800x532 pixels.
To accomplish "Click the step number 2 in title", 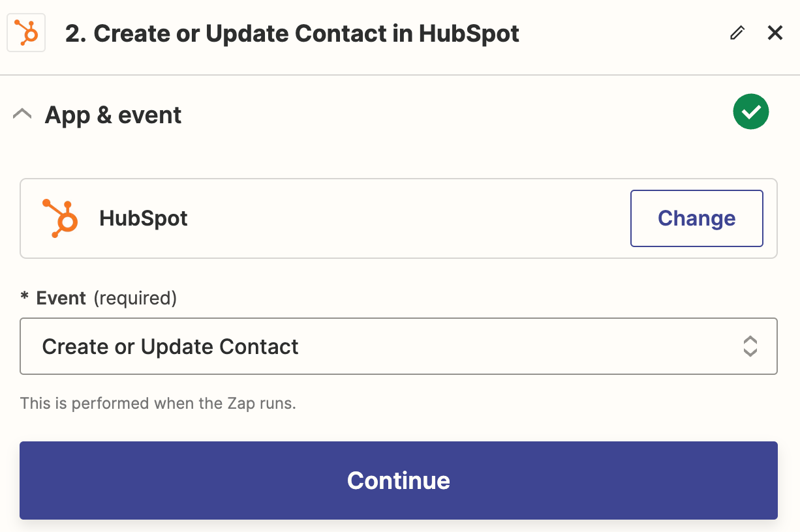I will coord(74,34).
